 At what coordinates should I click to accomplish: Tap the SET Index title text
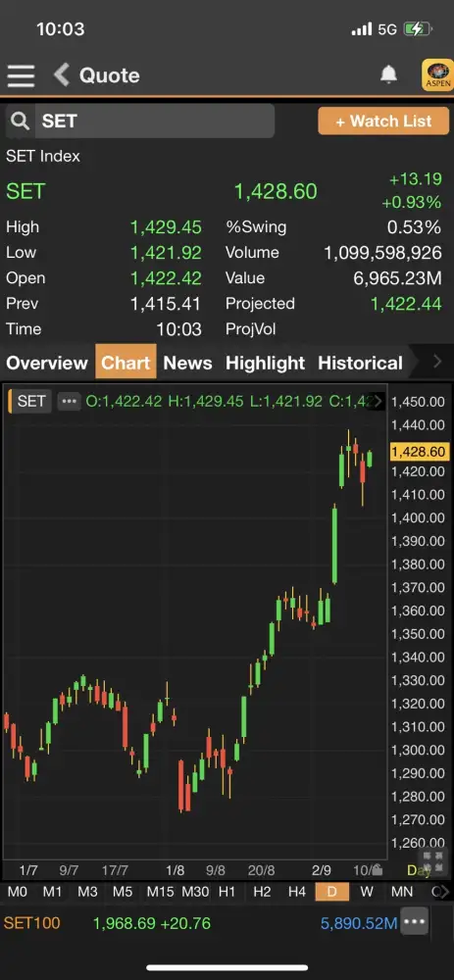pos(43,156)
